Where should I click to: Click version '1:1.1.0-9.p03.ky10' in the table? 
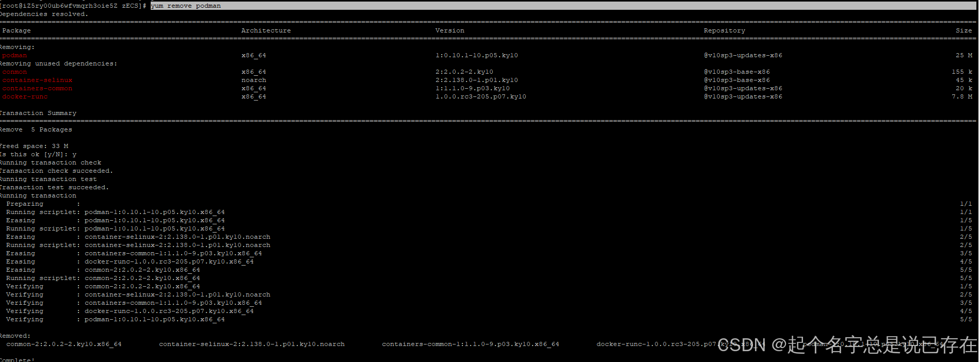click(472, 88)
